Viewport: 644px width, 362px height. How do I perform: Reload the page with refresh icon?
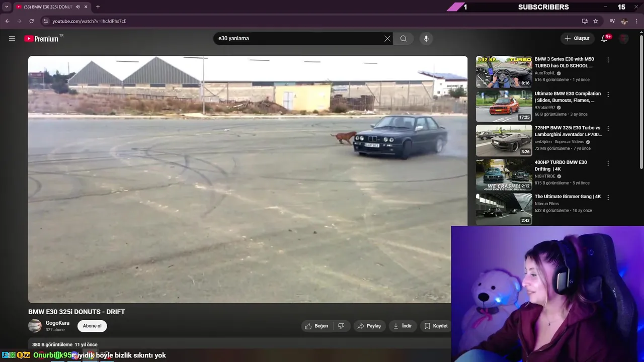tap(31, 21)
